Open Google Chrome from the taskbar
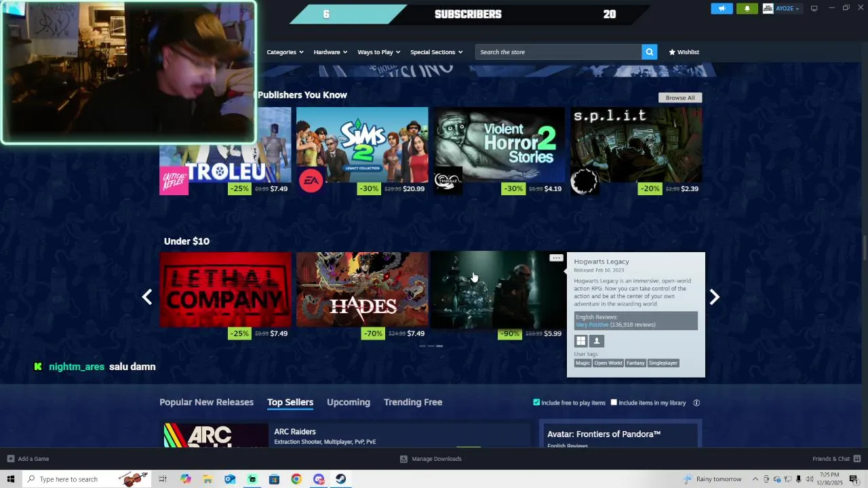The image size is (868, 488). (x=296, y=479)
